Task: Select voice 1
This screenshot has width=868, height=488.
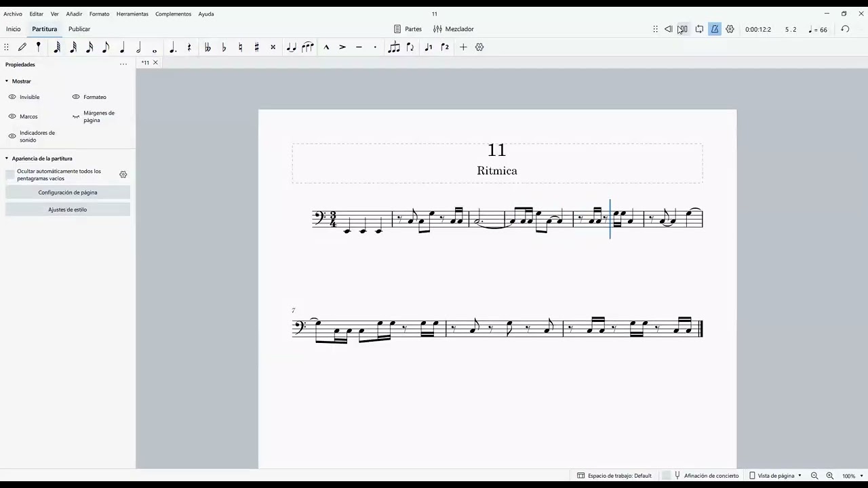Action: point(428,47)
